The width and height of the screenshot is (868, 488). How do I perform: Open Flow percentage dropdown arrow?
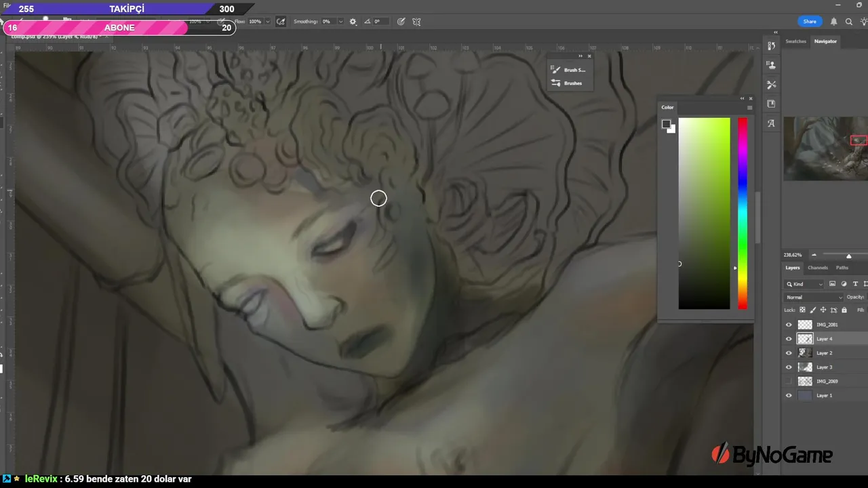(x=268, y=22)
